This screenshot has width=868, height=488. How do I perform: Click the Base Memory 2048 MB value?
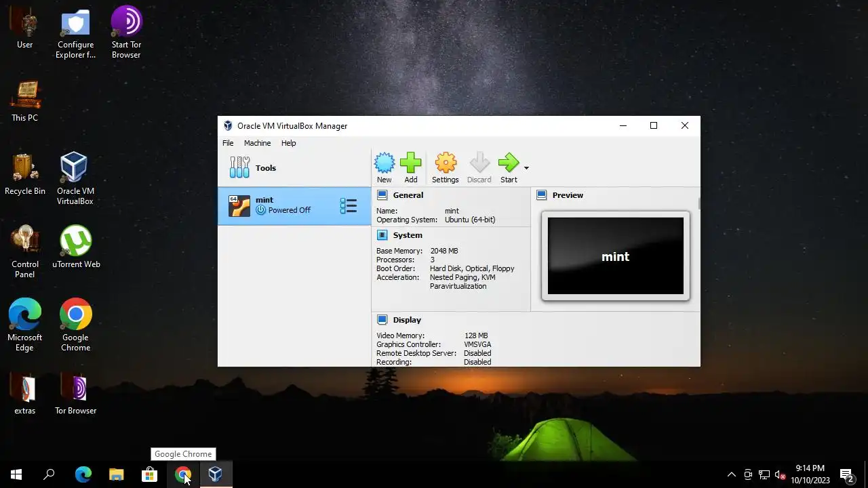click(444, 251)
